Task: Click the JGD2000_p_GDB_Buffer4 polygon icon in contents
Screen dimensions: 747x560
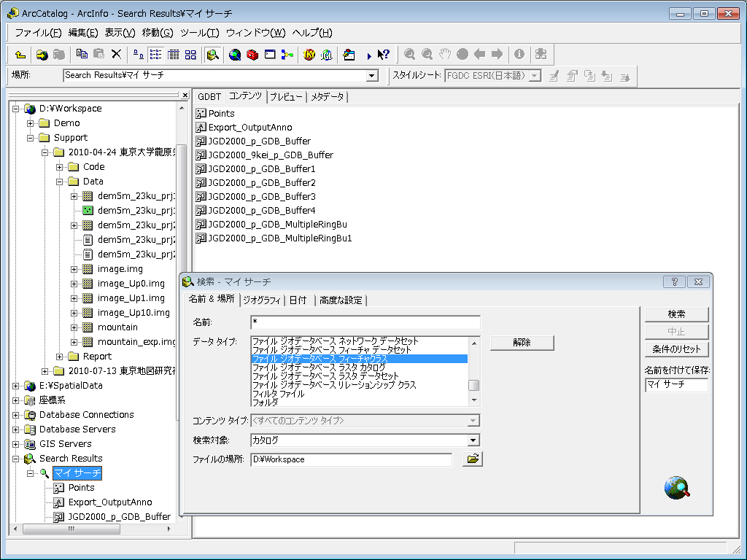Action: pyautogui.click(x=201, y=210)
